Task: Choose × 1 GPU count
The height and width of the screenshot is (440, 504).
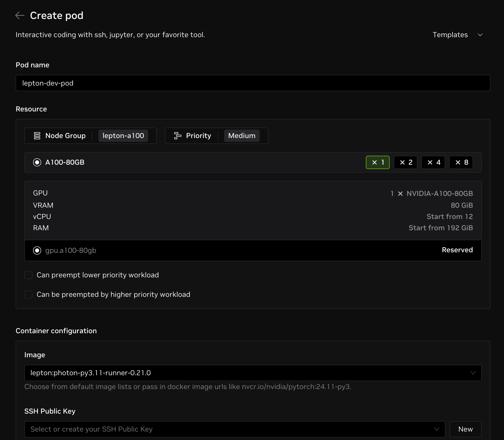Action: pos(378,162)
